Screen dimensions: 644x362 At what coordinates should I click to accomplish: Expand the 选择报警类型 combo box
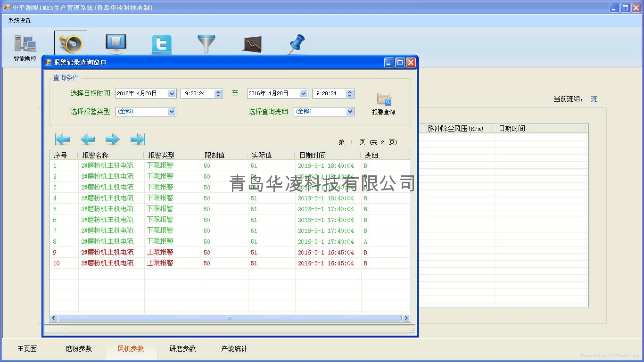172,112
